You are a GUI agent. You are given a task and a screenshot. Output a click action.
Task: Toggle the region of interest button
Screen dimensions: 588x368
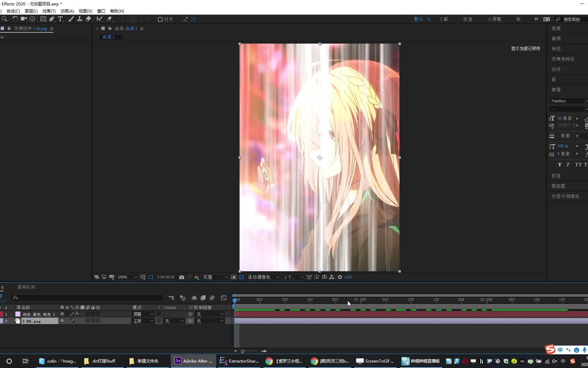tap(234, 277)
